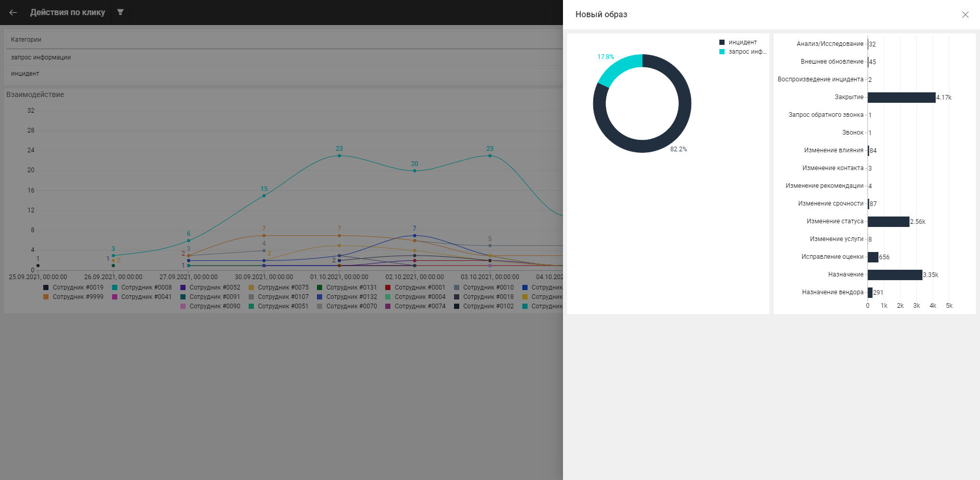Toggle запрос инф... legend entry in donut chart
This screenshot has height=480, width=980.
click(743, 52)
